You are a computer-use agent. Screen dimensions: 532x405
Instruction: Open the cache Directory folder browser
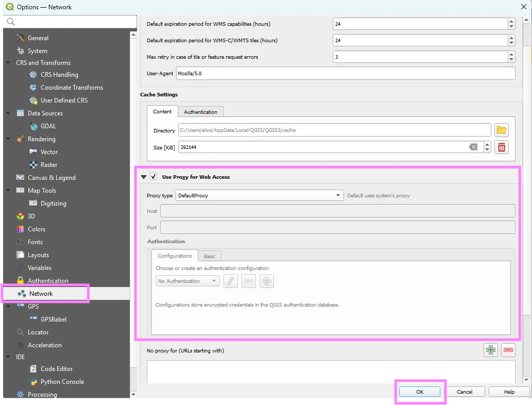click(501, 130)
